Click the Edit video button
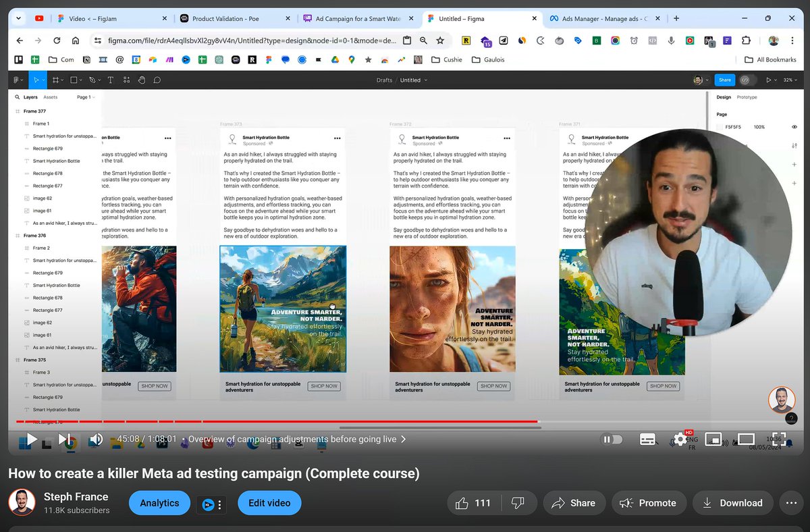Screen dimensions: 810x532 tap(269, 503)
